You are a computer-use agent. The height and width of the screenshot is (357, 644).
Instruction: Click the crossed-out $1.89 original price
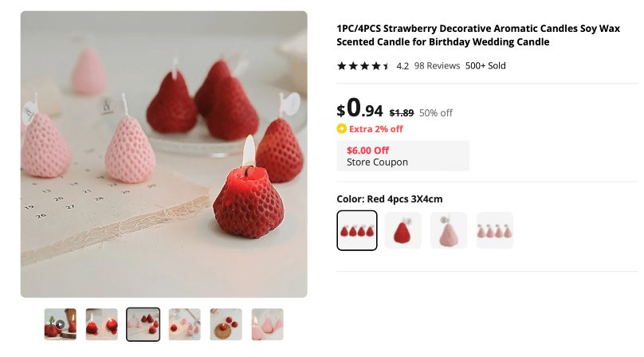point(401,113)
